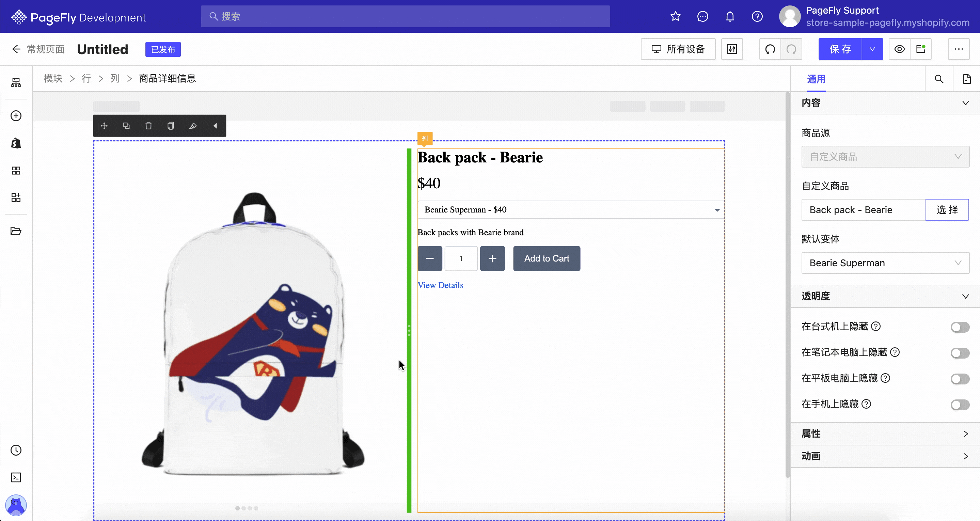Image resolution: width=980 pixels, height=521 pixels.
Task: Click the bear avatar at sidebar bottom
Action: coord(16,505)
